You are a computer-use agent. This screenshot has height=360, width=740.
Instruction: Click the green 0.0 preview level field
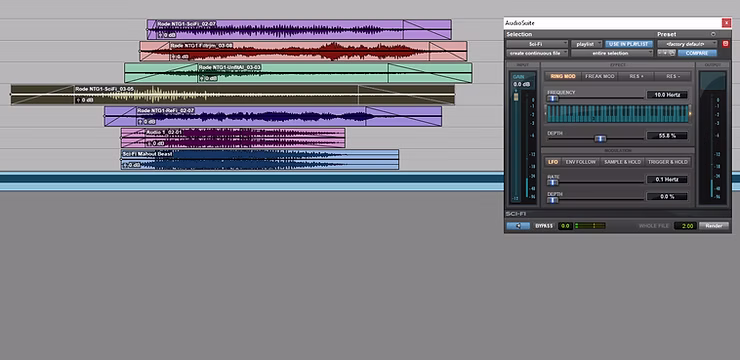tap(565, 226)
